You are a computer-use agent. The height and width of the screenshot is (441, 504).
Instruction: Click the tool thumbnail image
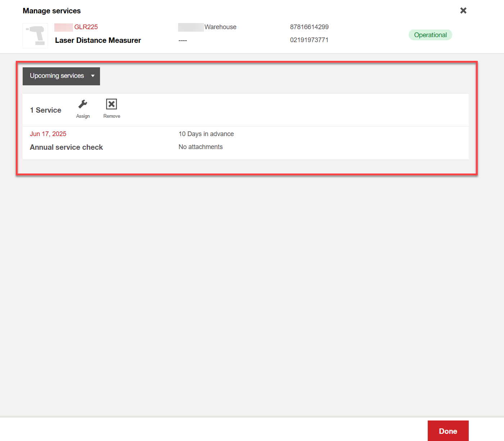point(35,36)
